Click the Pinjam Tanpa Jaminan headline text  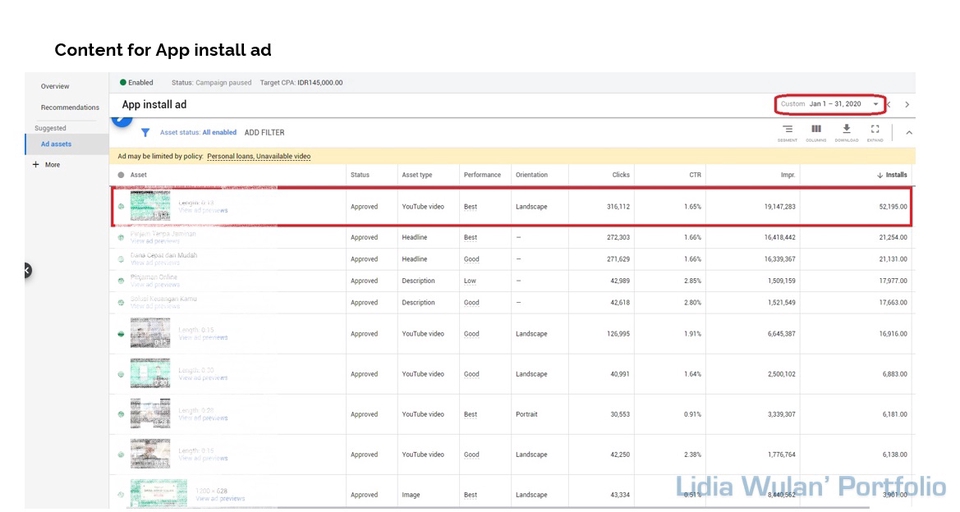click(163, 233)
